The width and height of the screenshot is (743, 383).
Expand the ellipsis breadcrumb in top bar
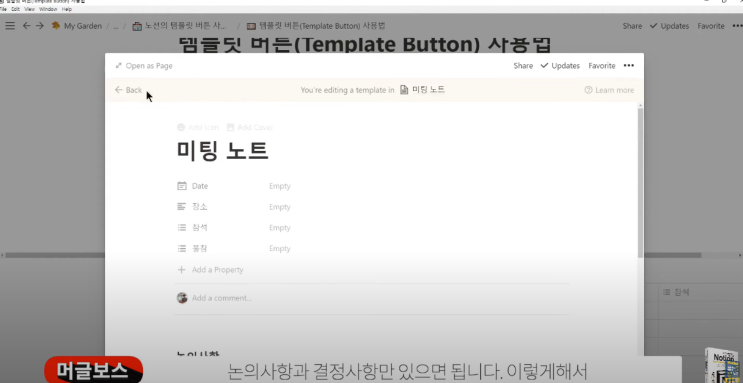pos(116,26)
